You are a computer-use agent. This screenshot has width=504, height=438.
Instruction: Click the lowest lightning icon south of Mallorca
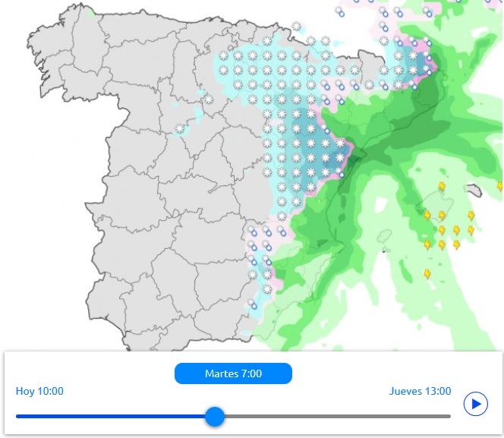(427, 274)
